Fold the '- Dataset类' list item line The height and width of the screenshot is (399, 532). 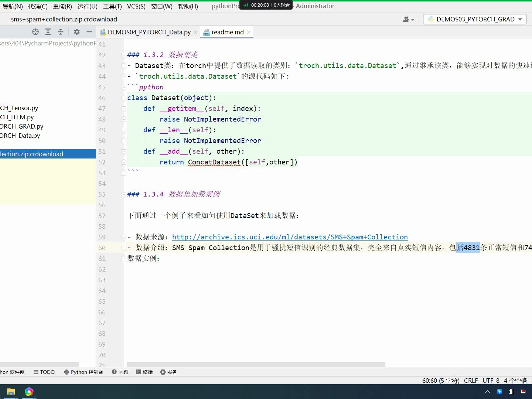pos(124,66)
